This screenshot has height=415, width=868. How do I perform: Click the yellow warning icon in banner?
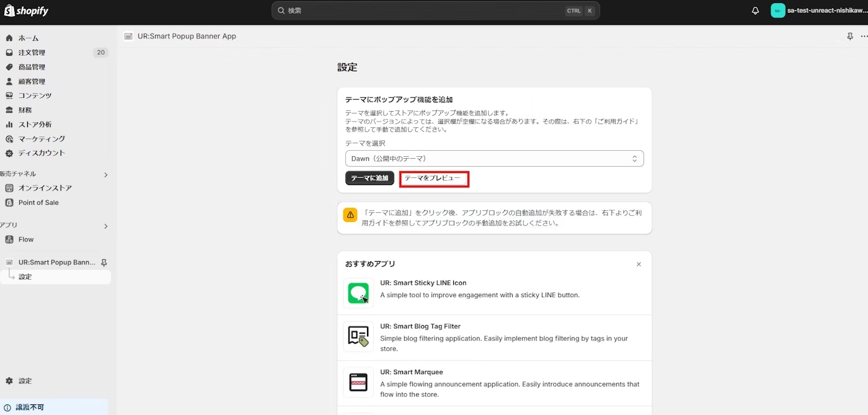pos(350,215)
